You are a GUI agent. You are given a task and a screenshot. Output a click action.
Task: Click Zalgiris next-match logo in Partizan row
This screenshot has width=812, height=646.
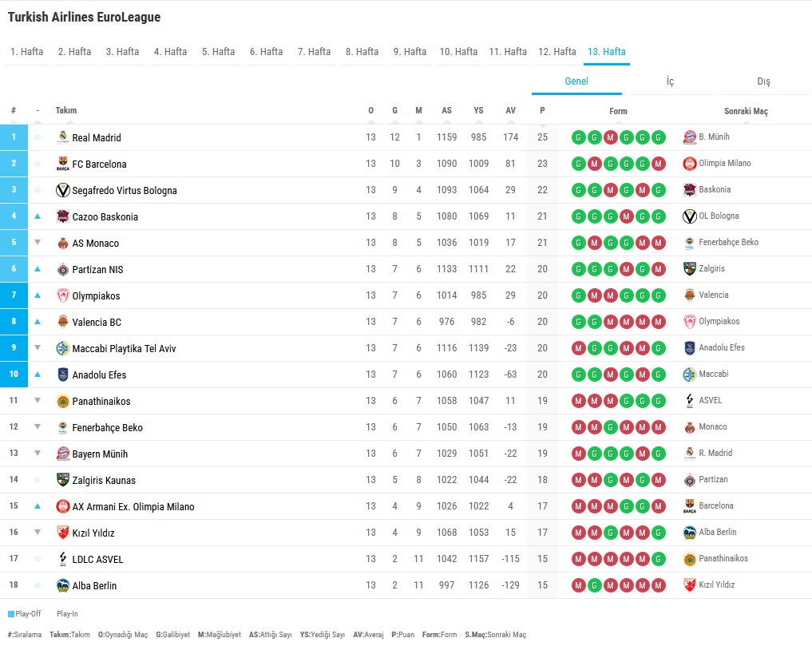pyautogui.click(x=689, y=269)
